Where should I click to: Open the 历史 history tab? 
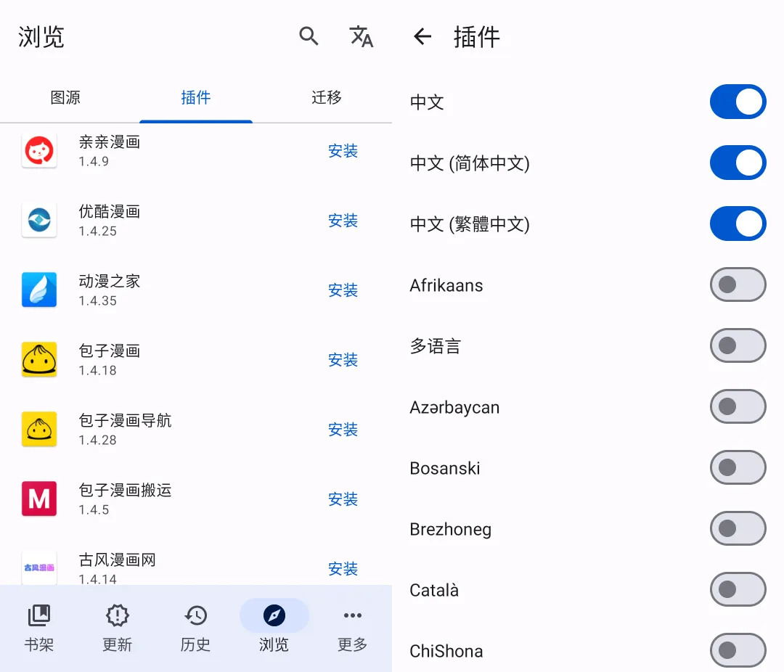tap(195, 628)
